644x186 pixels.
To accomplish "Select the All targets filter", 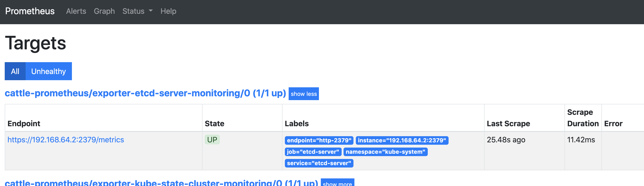I will click(x=15, y=71).
